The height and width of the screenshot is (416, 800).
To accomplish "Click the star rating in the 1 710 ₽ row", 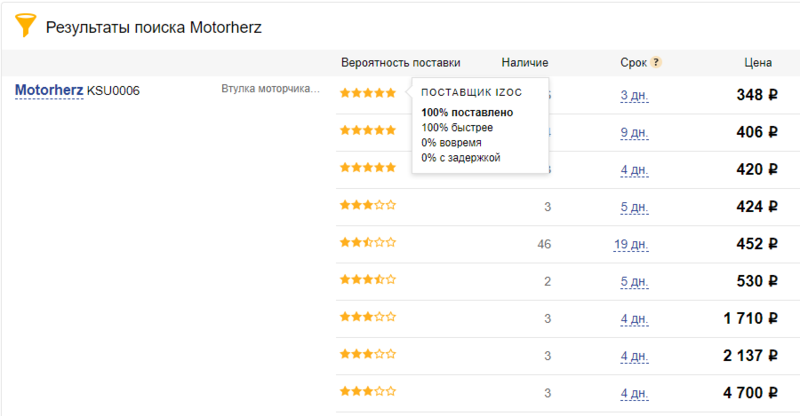I will 368,317.
